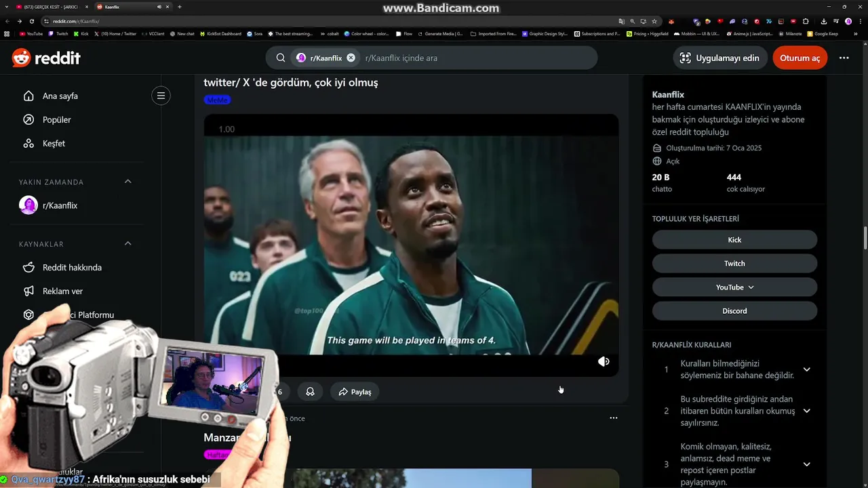Open Imported From Firefox bookmarks folder

(x=494, y=33)
